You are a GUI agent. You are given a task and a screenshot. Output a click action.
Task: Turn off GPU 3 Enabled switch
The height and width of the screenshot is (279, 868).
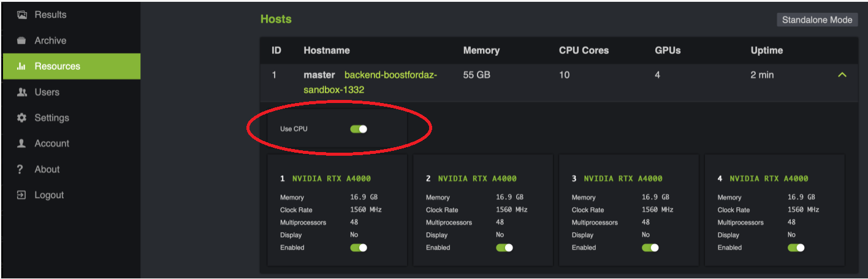click(650, 248)
